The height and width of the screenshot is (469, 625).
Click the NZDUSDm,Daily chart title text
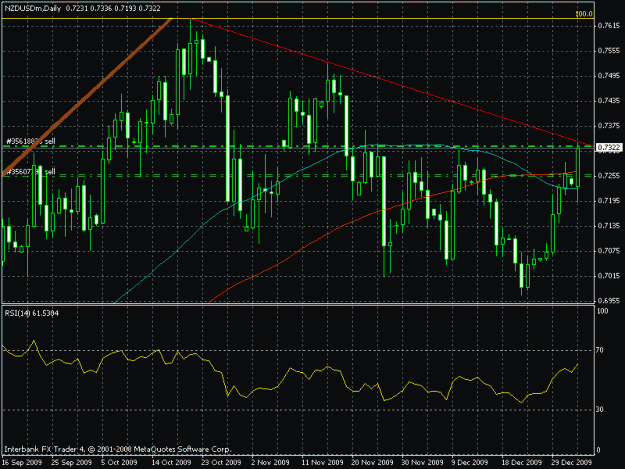click(33, 8)
